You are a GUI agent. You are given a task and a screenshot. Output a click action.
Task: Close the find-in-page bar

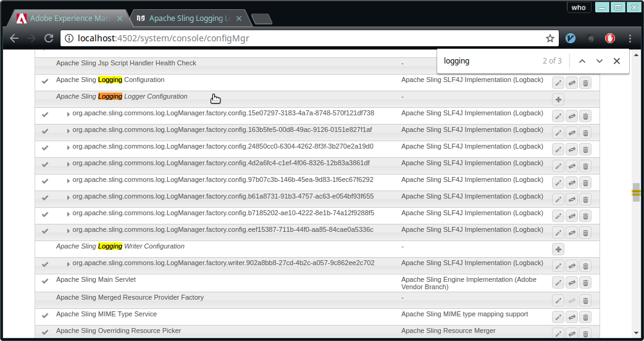616,61
